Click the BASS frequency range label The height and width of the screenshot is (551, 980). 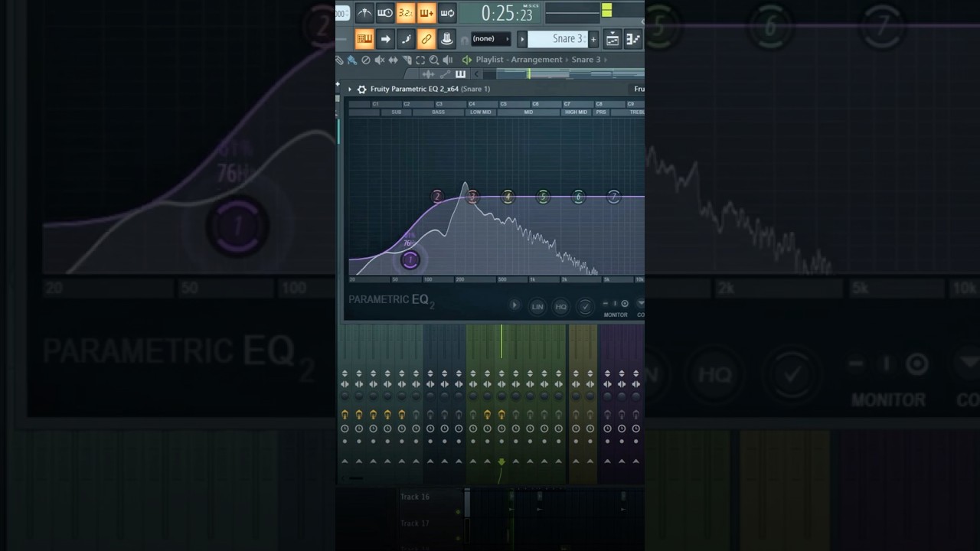point(438,112)
